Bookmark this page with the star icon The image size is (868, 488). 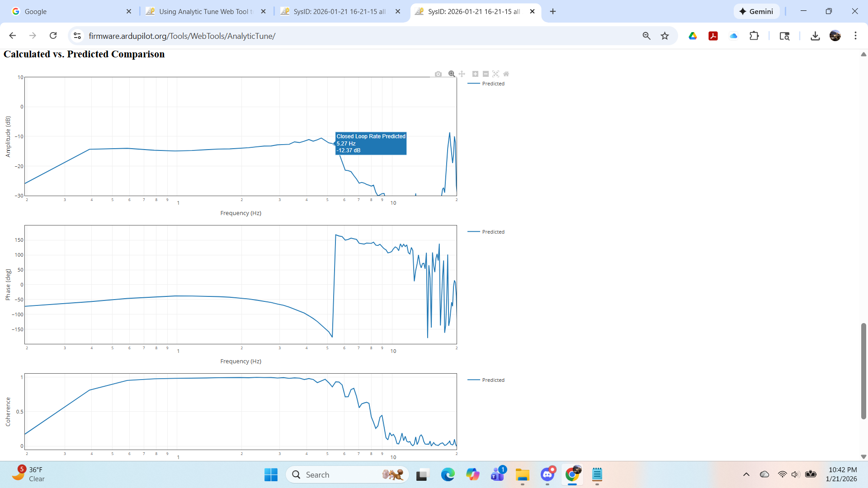665,36
